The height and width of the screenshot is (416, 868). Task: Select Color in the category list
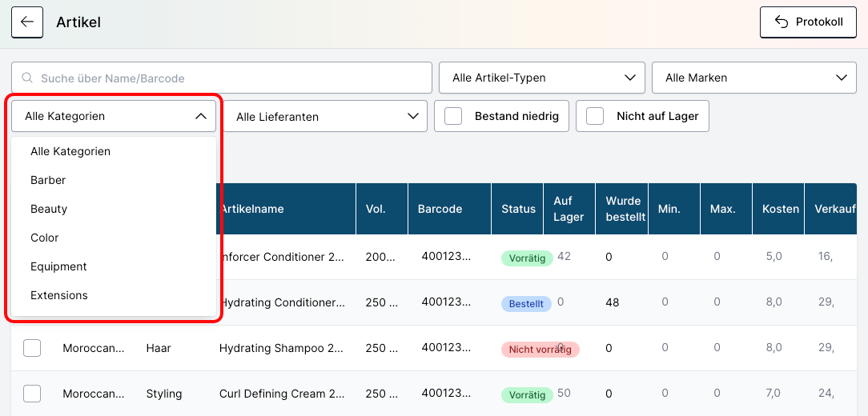(x=45, y=238)
